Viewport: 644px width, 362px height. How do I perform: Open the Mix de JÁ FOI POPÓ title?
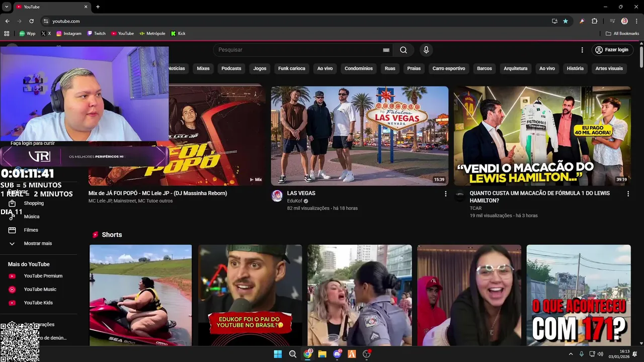point(157,193)
